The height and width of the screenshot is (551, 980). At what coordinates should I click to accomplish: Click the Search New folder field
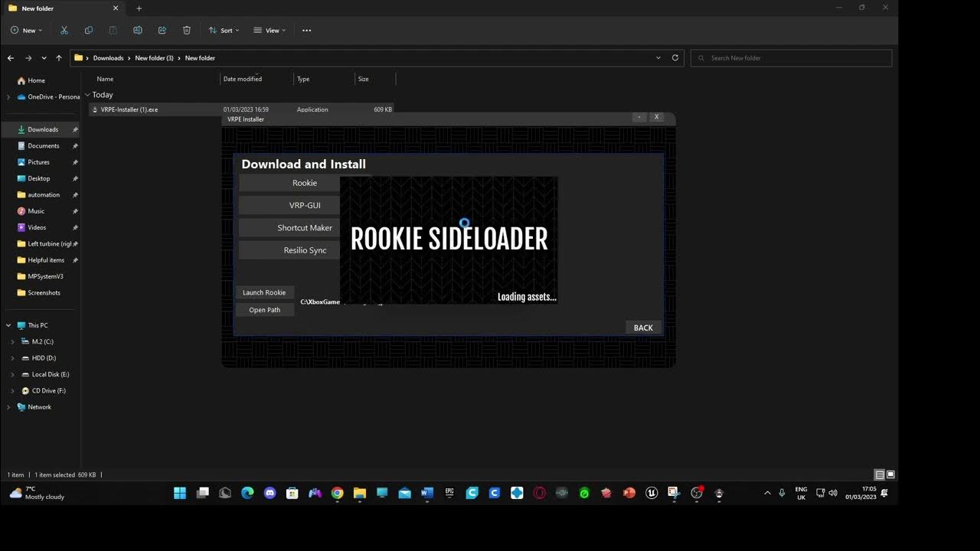[791, 58]
